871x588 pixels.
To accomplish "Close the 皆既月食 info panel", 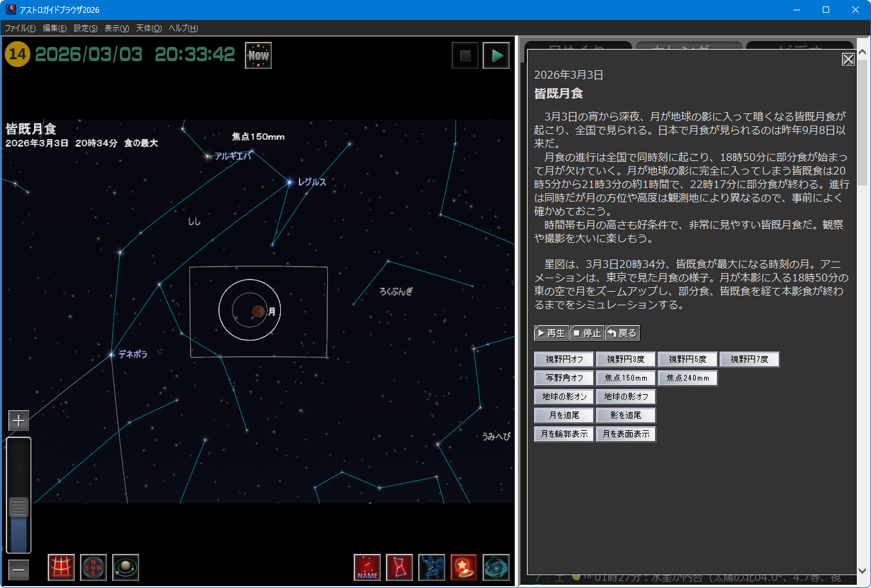I will point(848,59).
